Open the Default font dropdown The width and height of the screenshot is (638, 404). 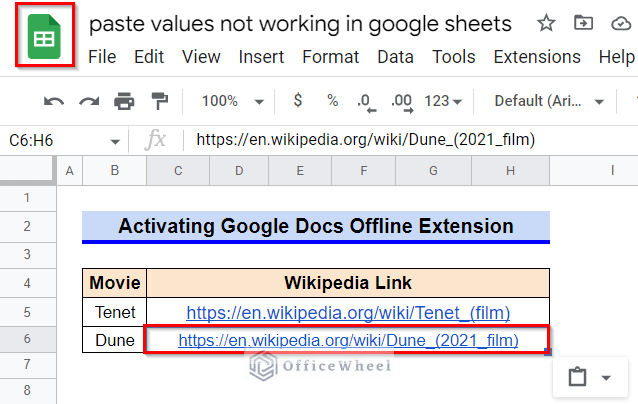(x=549, y=101)
